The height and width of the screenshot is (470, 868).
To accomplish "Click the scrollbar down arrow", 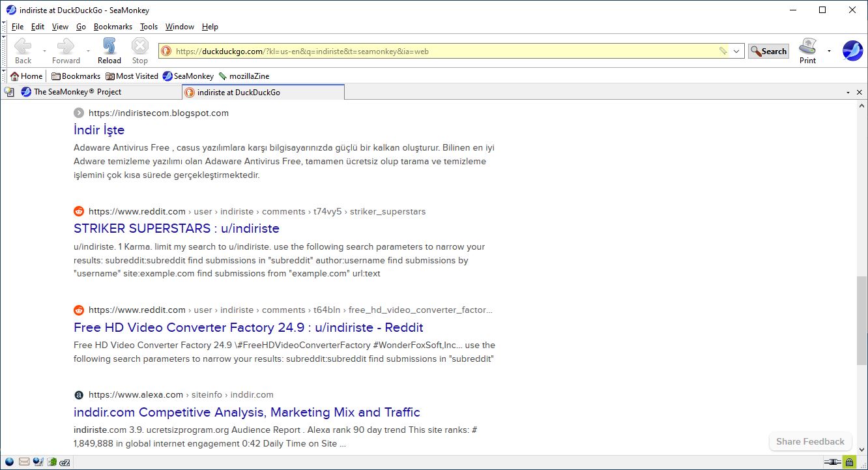I will click(x=861, y=448).
